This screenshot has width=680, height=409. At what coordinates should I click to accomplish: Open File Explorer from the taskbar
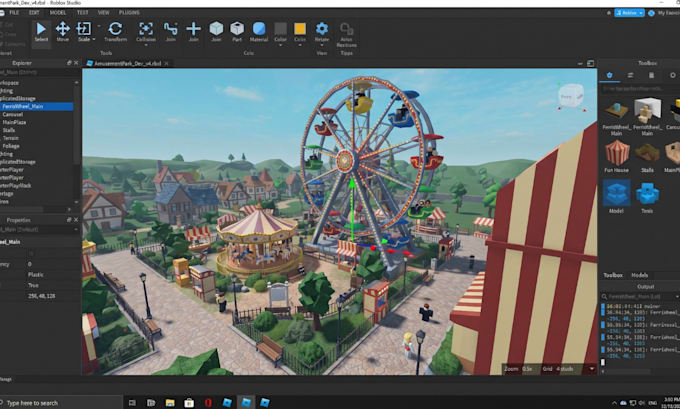pos(170,403)
